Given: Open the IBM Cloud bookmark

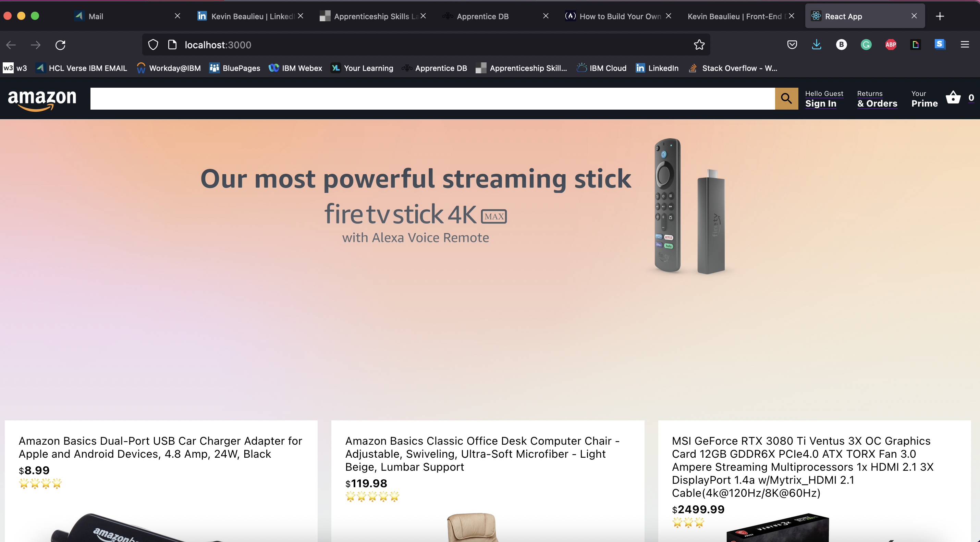Looking at the screenshot, I should tap(601, 68).
